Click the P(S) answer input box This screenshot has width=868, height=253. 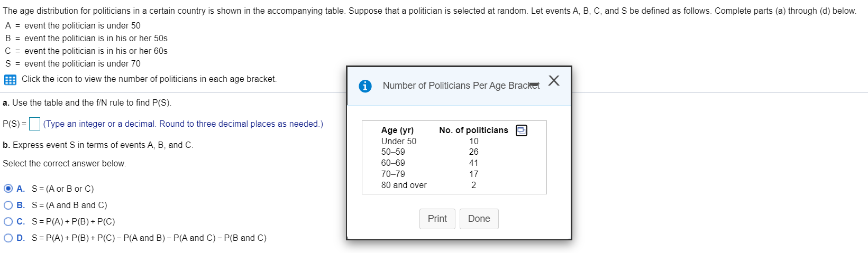click(34, 124)
